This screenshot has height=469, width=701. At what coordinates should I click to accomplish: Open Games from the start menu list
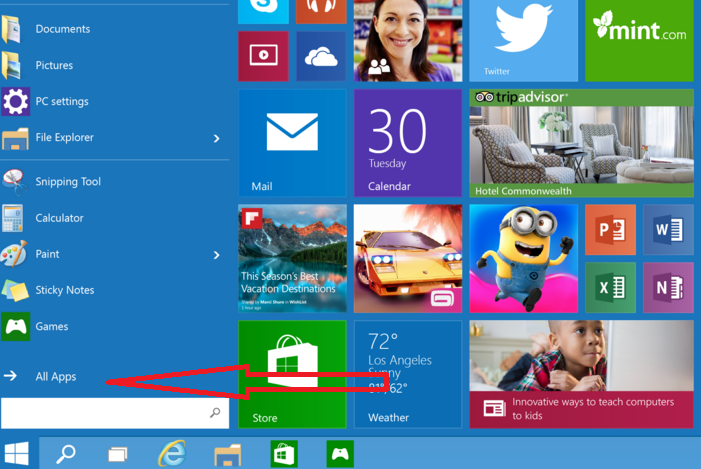pos(114,326)
